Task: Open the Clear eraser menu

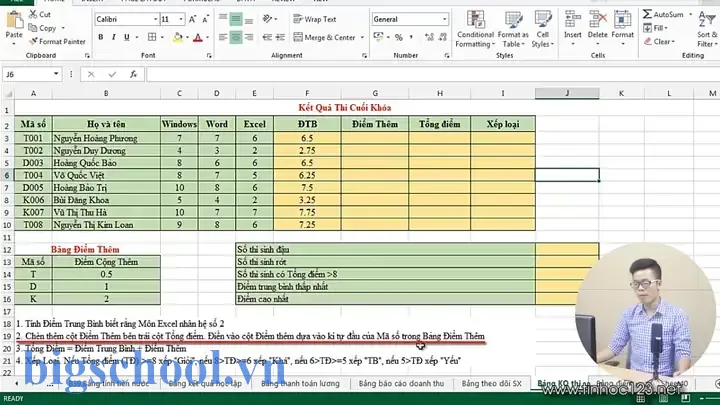Action: [x=659, y=42]
